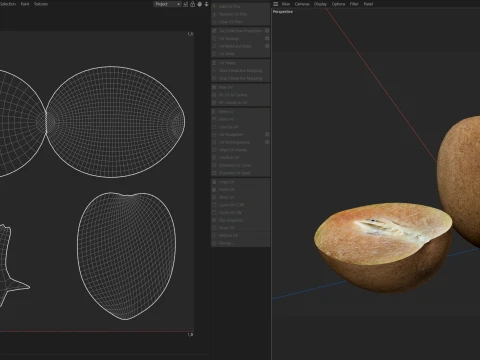Click the Flip Sequence icon

[x=214, y=220]
